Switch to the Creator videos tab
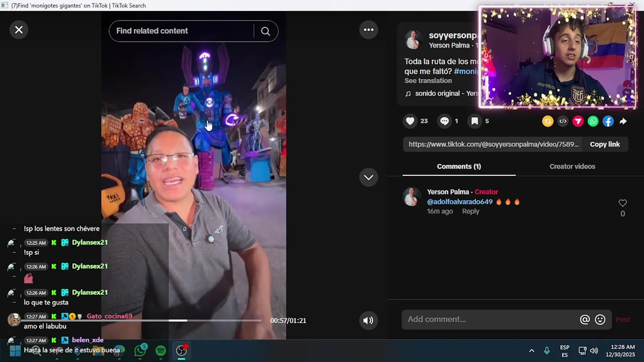The image size is (644, 362). 572,166
